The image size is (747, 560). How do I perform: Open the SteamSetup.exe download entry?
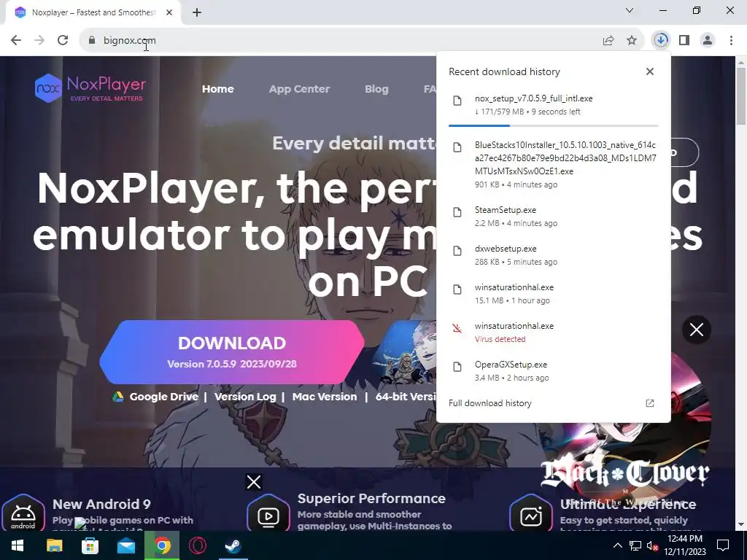554,216
